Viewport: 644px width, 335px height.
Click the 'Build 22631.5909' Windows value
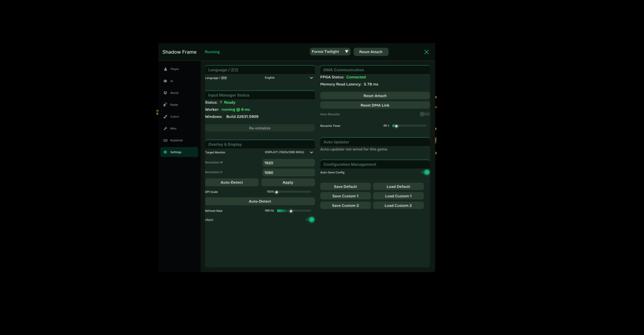[x=242, y=117]
